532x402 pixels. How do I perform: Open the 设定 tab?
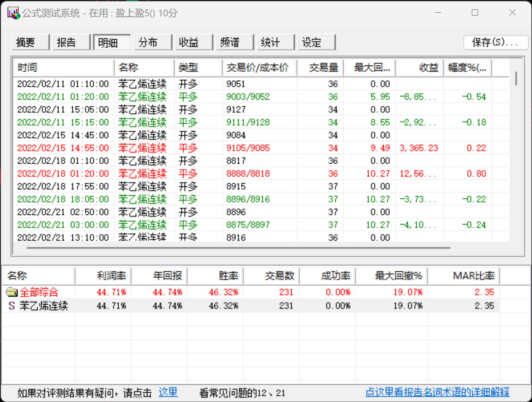(x=316, y=42)
